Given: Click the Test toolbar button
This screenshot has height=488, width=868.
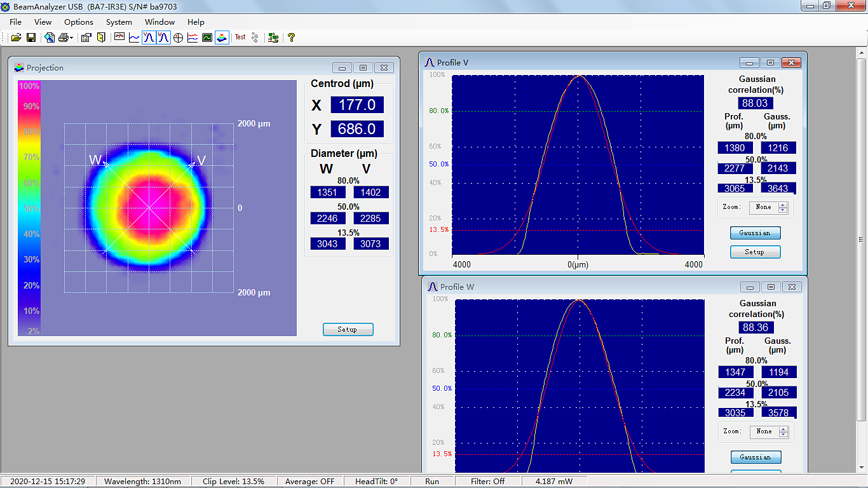Looking at the screenshot, I should pos(240,37).
